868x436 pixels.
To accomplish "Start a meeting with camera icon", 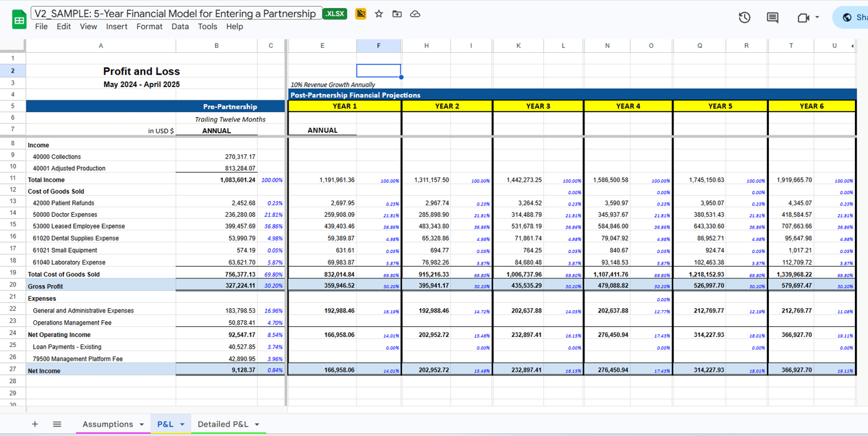I will click(803, 17).
